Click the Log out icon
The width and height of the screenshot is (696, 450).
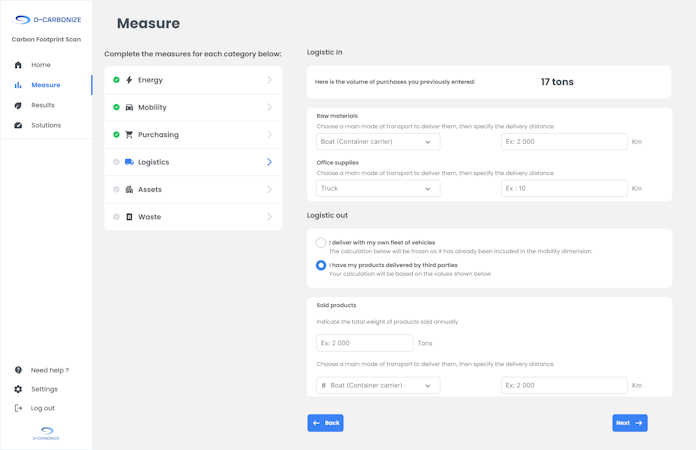click(x=18, y=408)
